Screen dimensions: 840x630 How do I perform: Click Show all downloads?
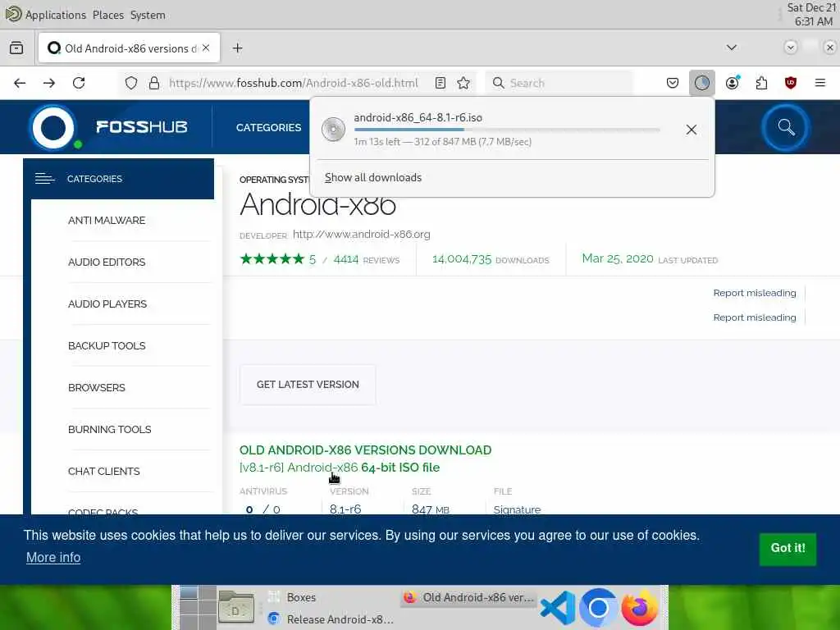[x=373, y=177]
